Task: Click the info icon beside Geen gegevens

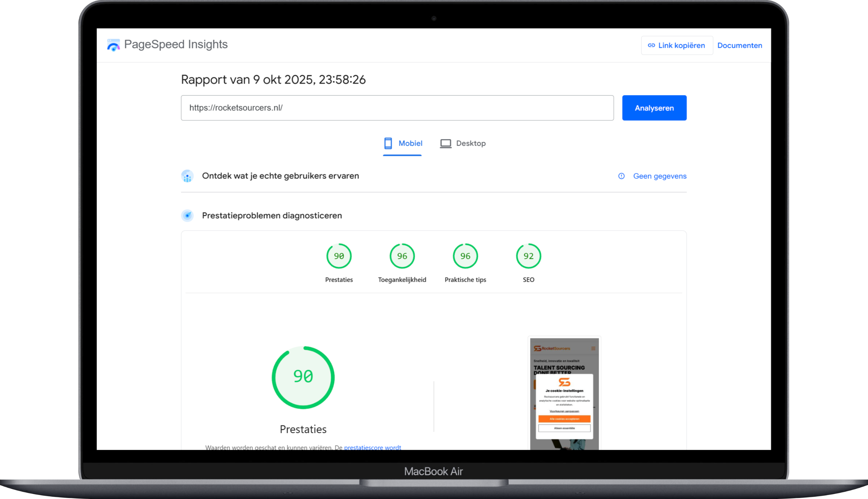Action: tap(621, 176)
